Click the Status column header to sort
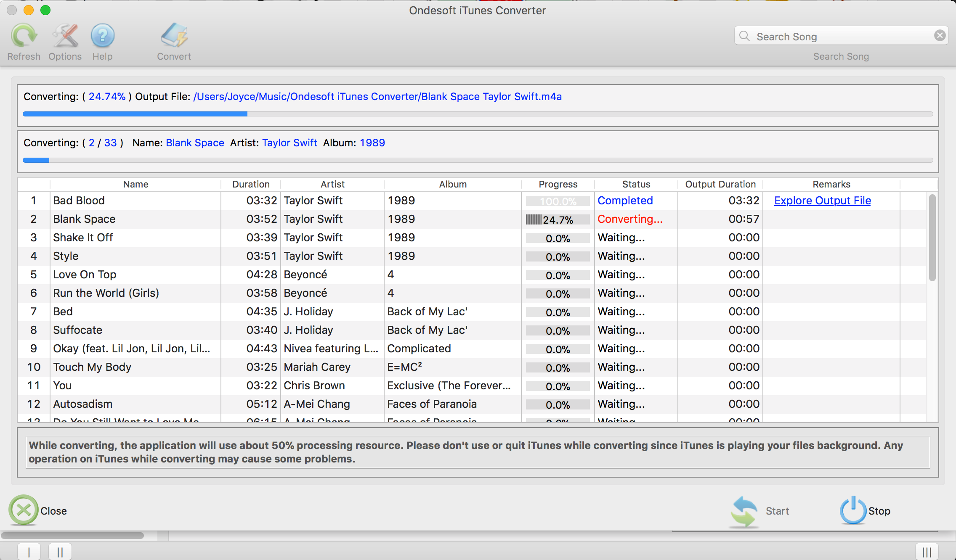This screenshot has height=560, width=956. [635, 183]
